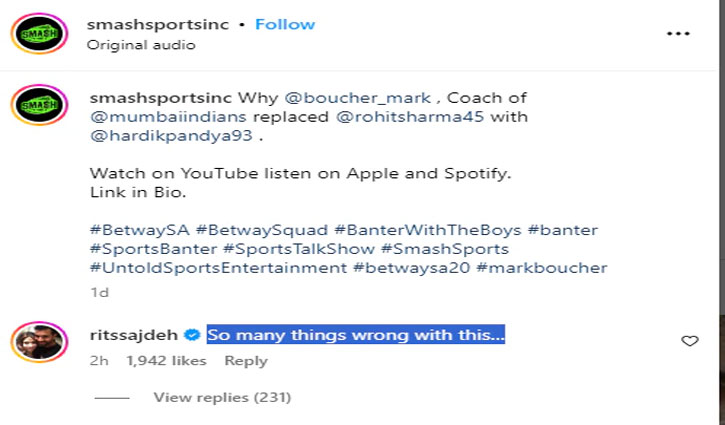Image resolution: width=725 pixels, height=425 pixels.
Task: Open the @mumbaiindians mention
Action: click(x=168, y=117)
